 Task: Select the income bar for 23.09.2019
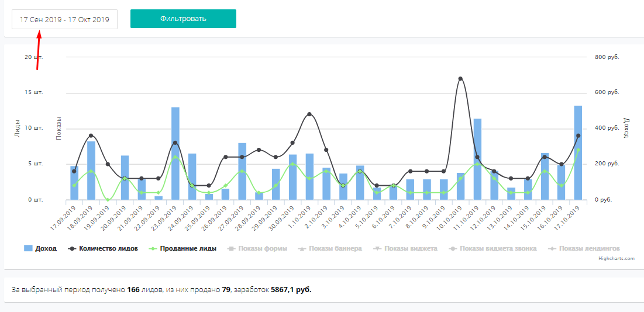click(x=175, y=153)
